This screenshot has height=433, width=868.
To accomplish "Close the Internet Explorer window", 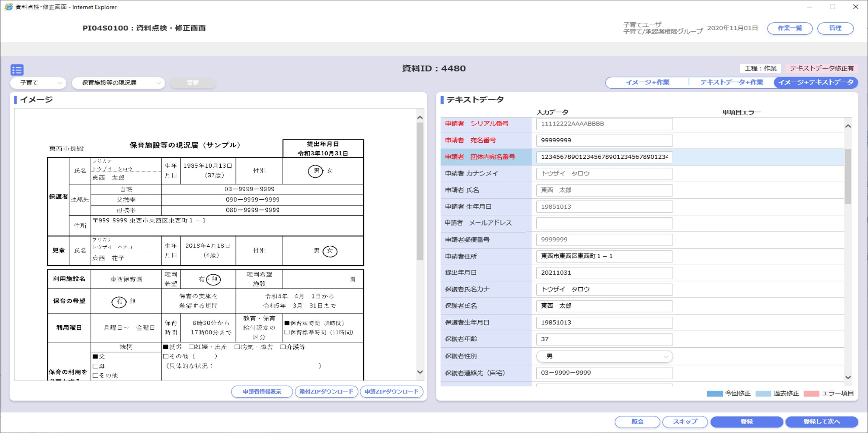I will click(856, 7).
